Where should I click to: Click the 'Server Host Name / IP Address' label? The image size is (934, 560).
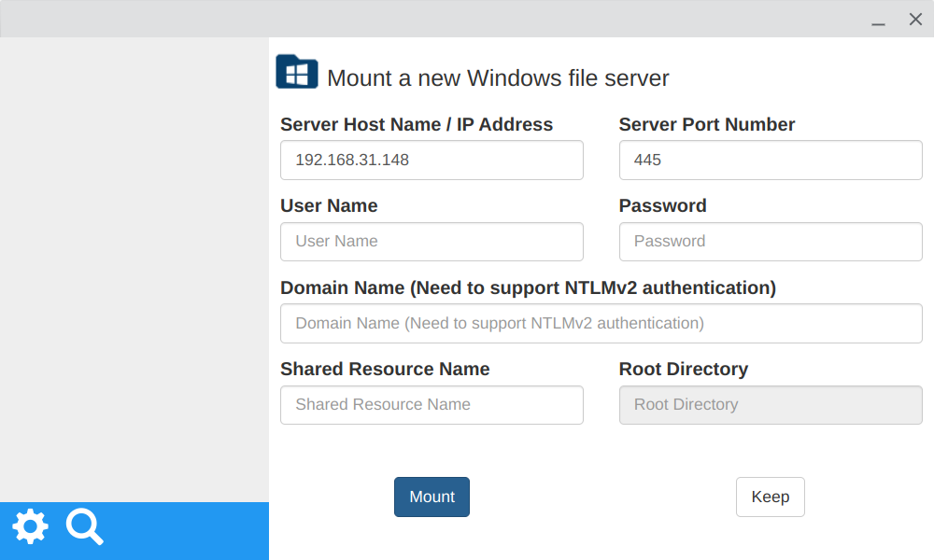click(417, 124)
